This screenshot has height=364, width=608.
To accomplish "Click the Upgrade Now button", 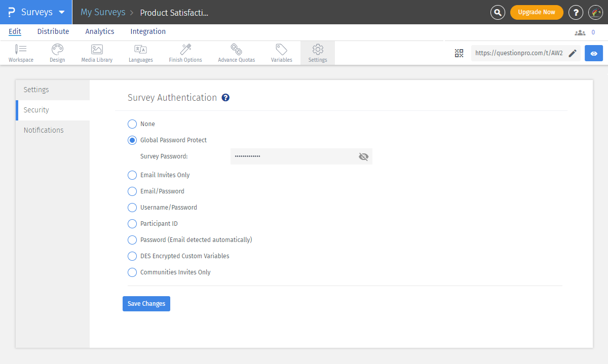I will click(537, 11).
